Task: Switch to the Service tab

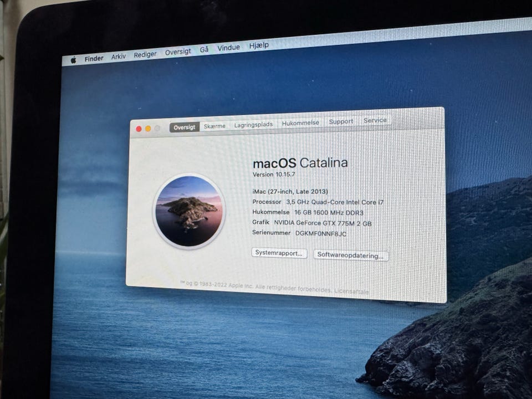Action: tap(375, 120)
